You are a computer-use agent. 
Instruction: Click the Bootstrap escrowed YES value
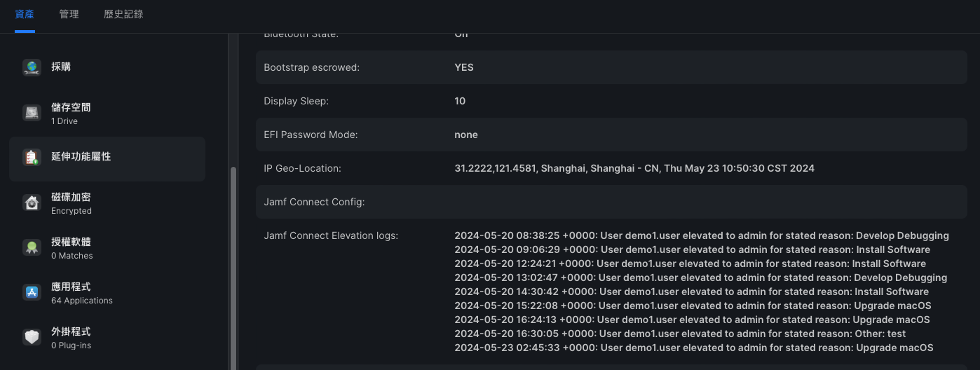pos(464,67)
